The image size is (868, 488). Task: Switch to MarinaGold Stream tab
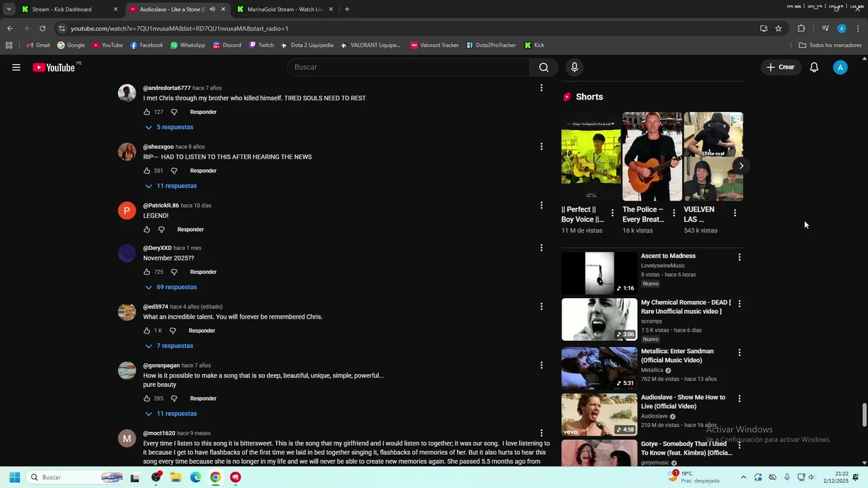tap(285, 9)
